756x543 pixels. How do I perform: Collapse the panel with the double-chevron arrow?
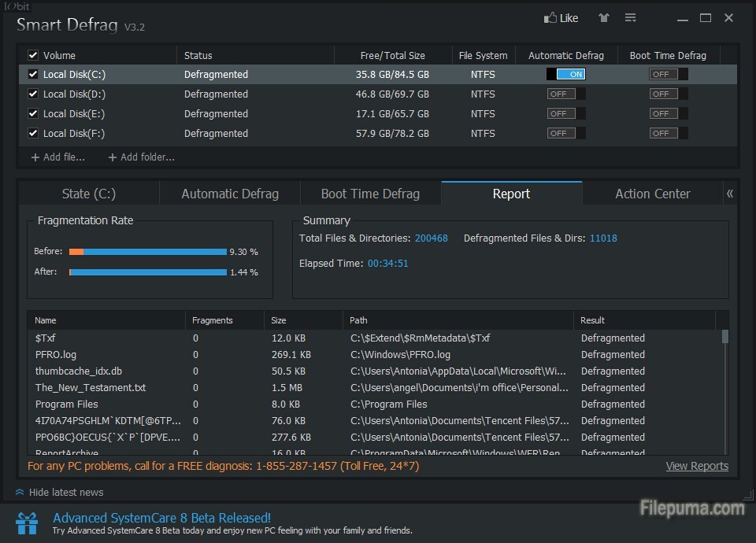pos(730,194)
